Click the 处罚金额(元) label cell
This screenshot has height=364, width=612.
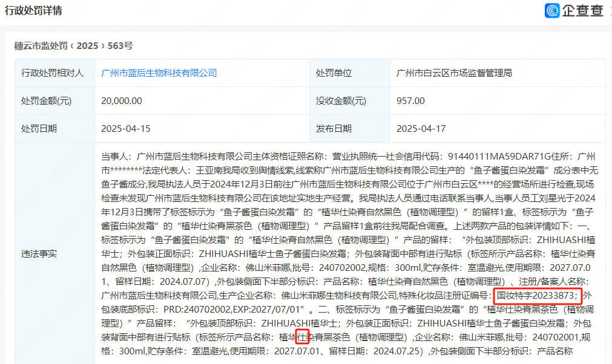tap(54, 100)
